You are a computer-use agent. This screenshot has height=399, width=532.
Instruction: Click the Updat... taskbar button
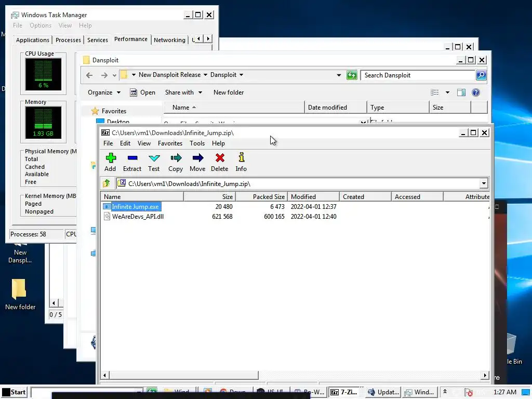click(x=383, y=392)
